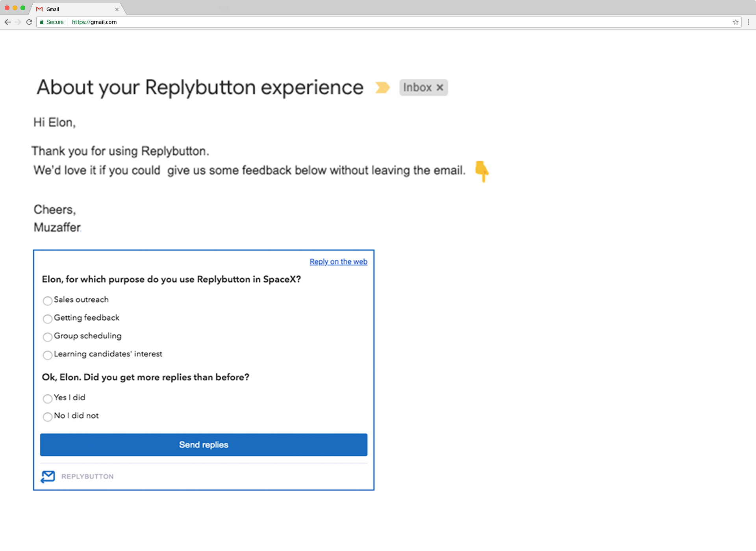Pick Learning candidates' interest option

[48, 355]
